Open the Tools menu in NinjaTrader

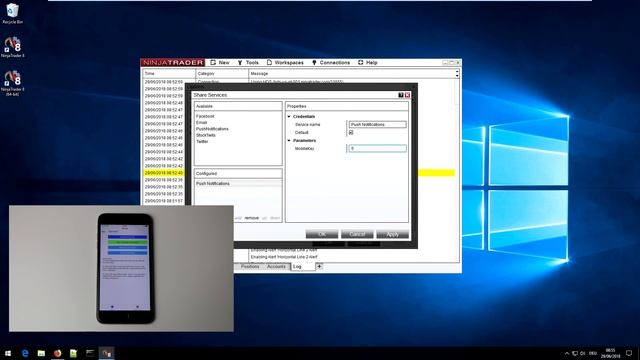[x=248, y=62]
